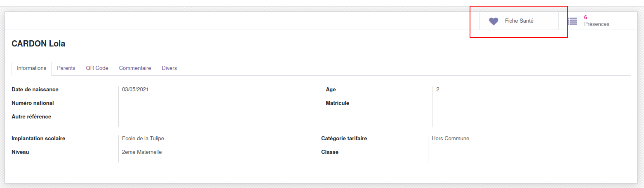Open the Fiche Santé button
The height and width of the screenshot is (188, 644).
519,21
